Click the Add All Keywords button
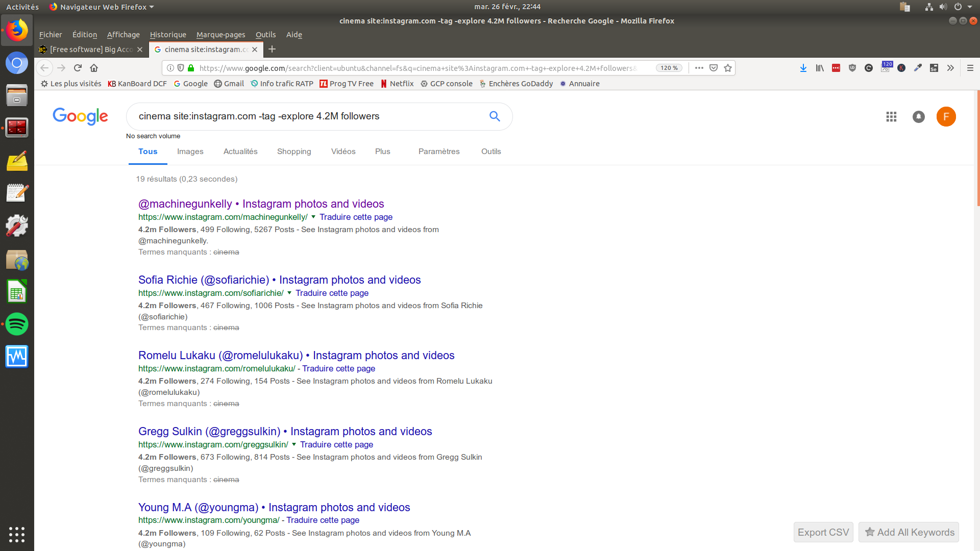The width and height of the screenshot is (980, 551). 909,532
